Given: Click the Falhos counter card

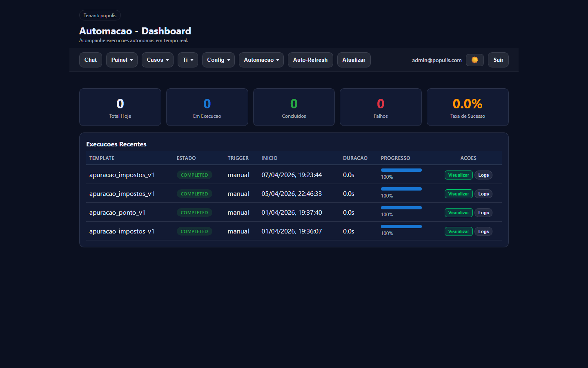Looking at the screenshot, I should click(x=381, y=107).
